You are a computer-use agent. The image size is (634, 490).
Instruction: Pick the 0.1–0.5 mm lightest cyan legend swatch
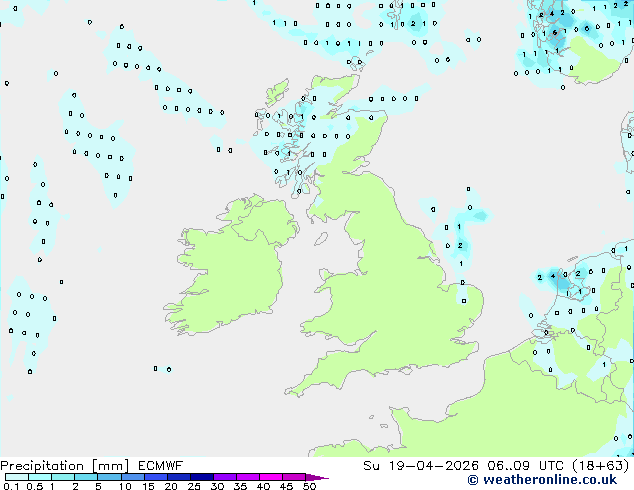[17, 477]
